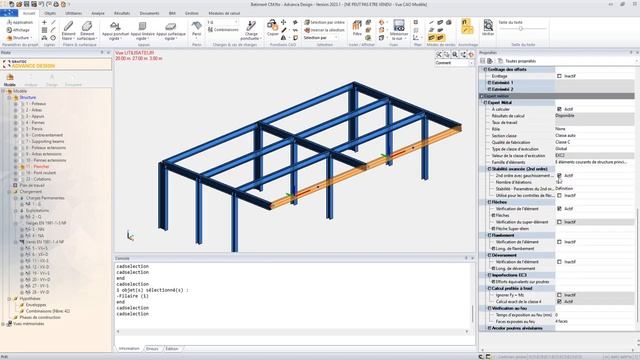Toggle Calcul exact de la classe 4 checkbox
The image size is (640, 360).
559,302
